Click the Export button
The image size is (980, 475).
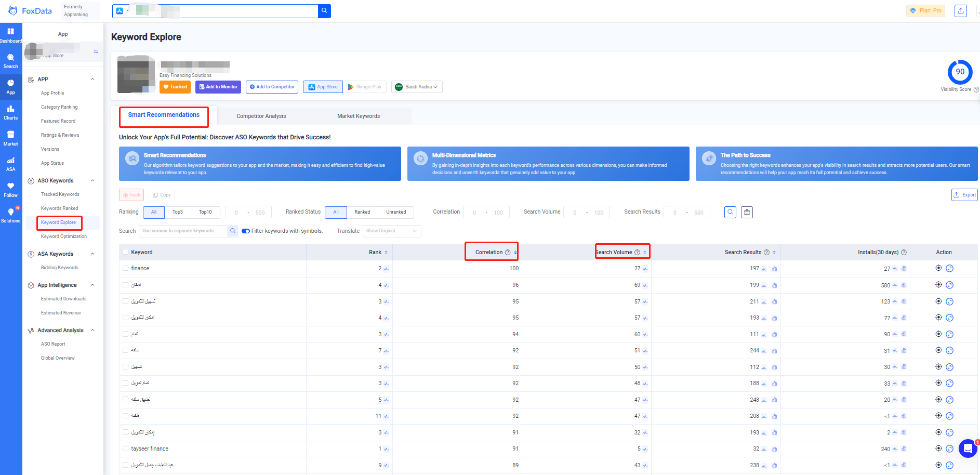tap(964, 195)
